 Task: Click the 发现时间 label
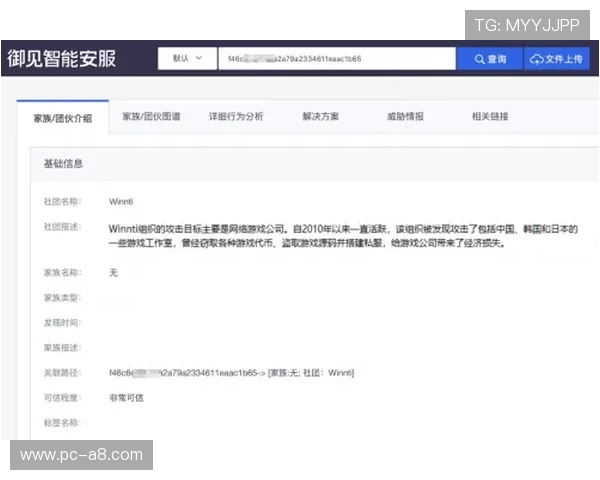(62, 322)
